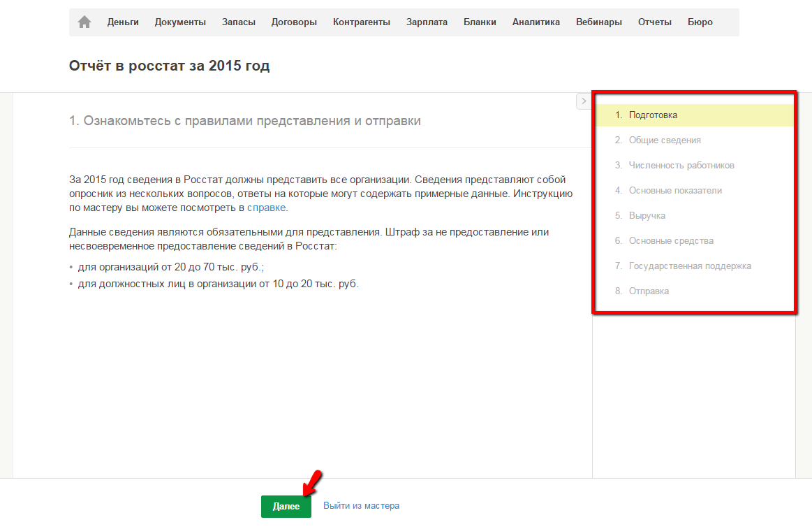Image resolution: width=812 pixels, height=529 pixels.
Task: Open the Вебинары menu
Action: (x=598, y=22)
